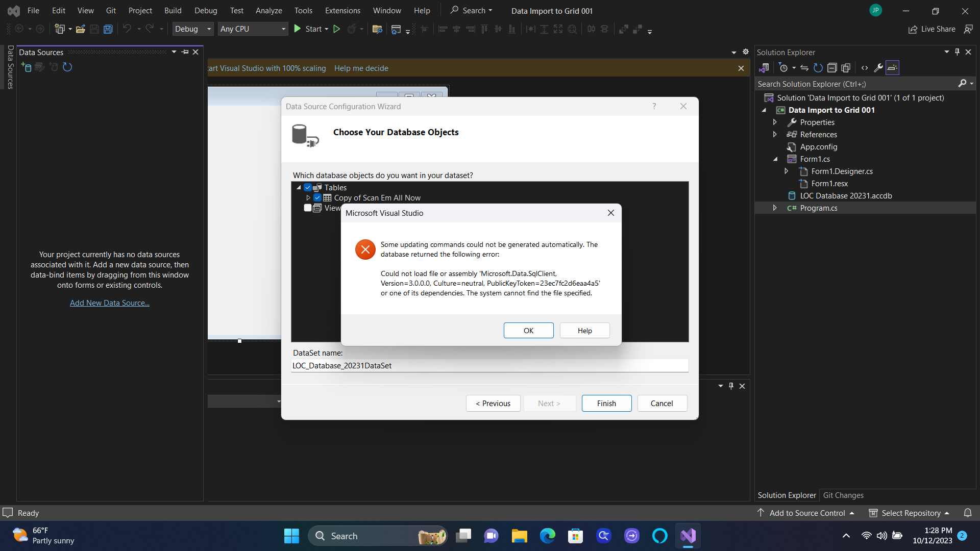The height and width of the screenshot is (551, 980).
Task: Uncheck the Tables checkbox in the wizard
Action: [x=308, y=188]
